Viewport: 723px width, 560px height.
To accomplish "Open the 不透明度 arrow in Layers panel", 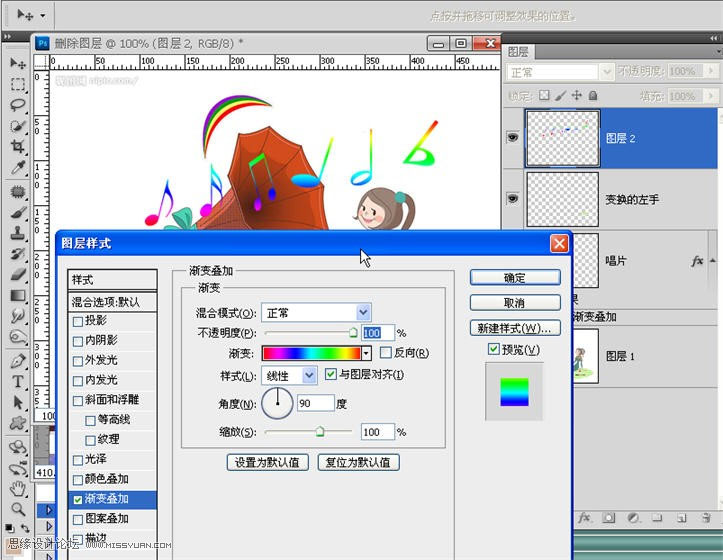I will tap(711, 71).
